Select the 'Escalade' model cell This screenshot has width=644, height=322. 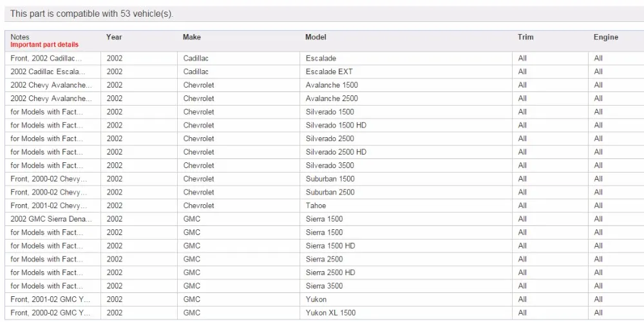406,59
